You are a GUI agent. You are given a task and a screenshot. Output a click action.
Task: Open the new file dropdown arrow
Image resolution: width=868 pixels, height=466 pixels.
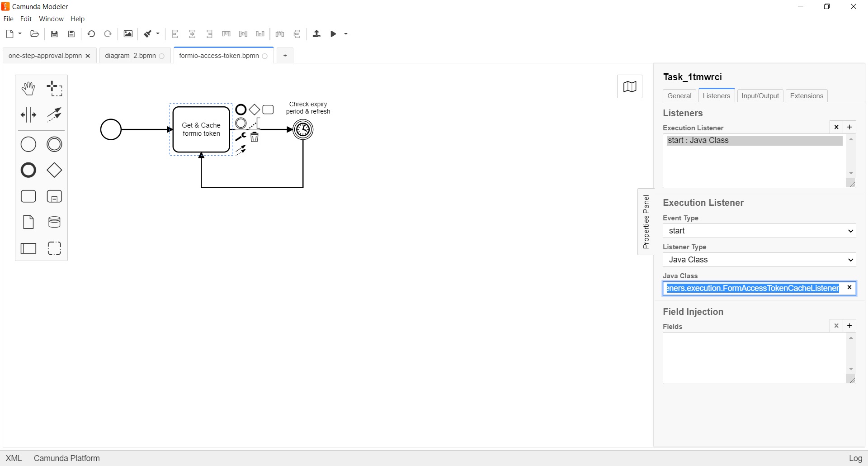(20, 34)
